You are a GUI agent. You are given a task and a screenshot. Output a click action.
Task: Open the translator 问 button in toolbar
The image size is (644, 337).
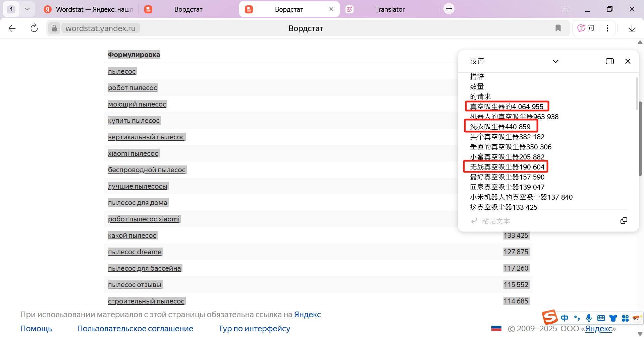click(x=586, y=28)
